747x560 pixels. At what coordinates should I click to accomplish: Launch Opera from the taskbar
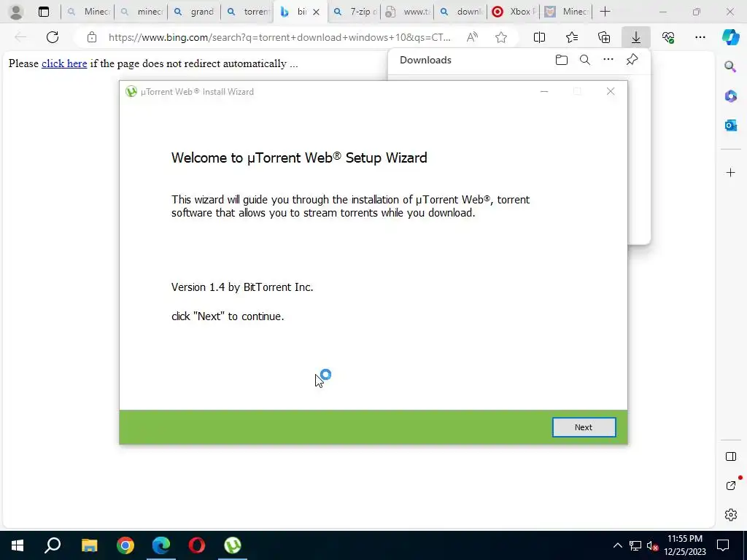197,545
